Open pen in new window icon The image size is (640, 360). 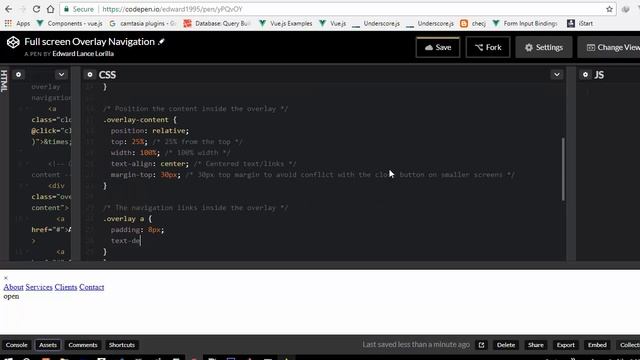point(482,345)
